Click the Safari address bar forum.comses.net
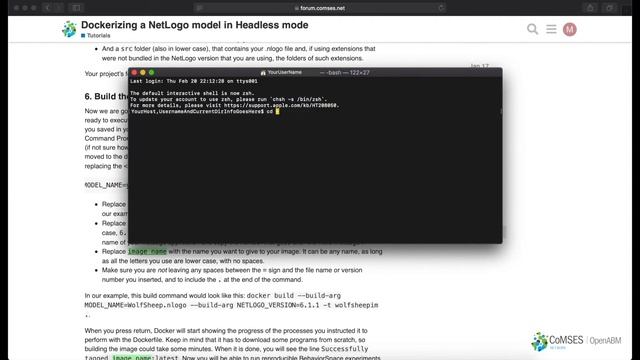Image resolution: width=640 pixels, height=360 pixels. 320,8
